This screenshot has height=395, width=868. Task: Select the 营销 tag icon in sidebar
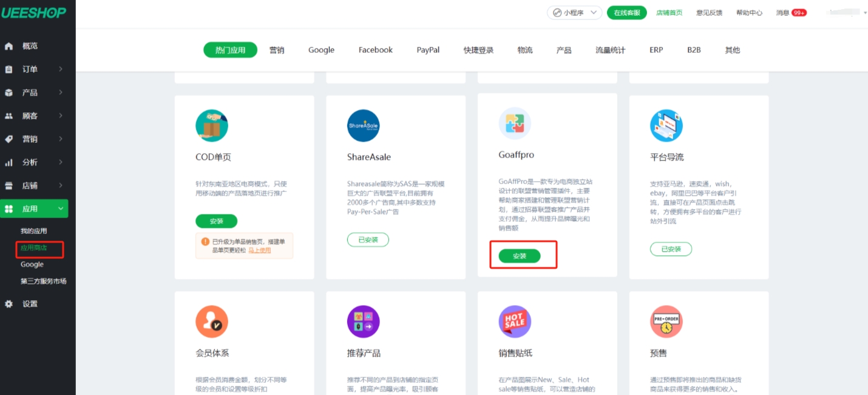click(9, 139)
